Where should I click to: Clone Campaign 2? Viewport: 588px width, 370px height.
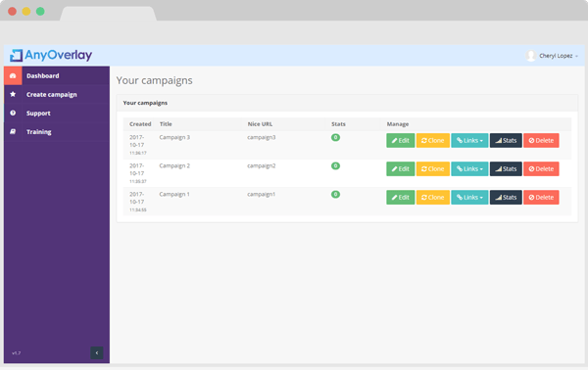(433, 169)
